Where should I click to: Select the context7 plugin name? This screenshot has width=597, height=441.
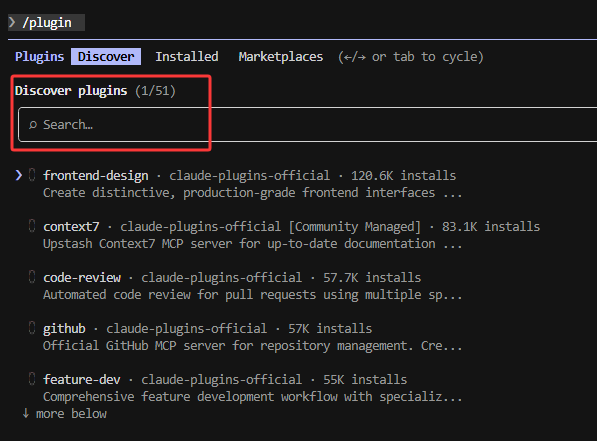click(x=71, y=227)
